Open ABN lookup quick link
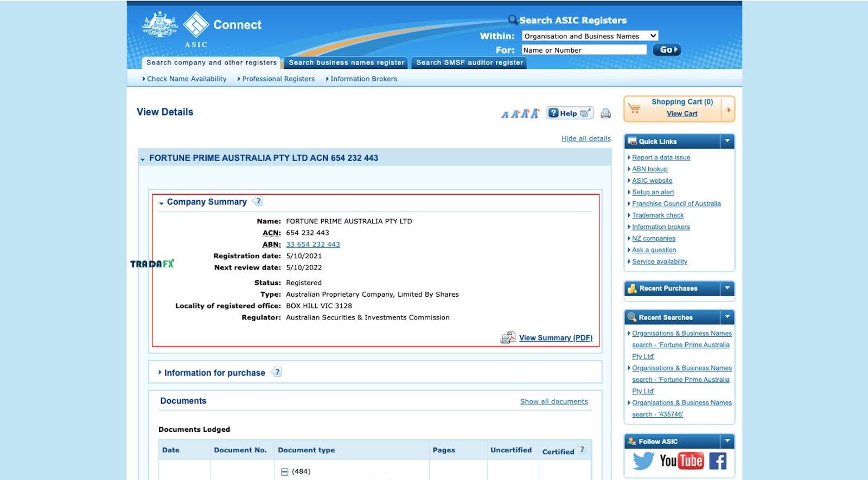Viewport: 868px width, 480px height. tap(649, 169)
